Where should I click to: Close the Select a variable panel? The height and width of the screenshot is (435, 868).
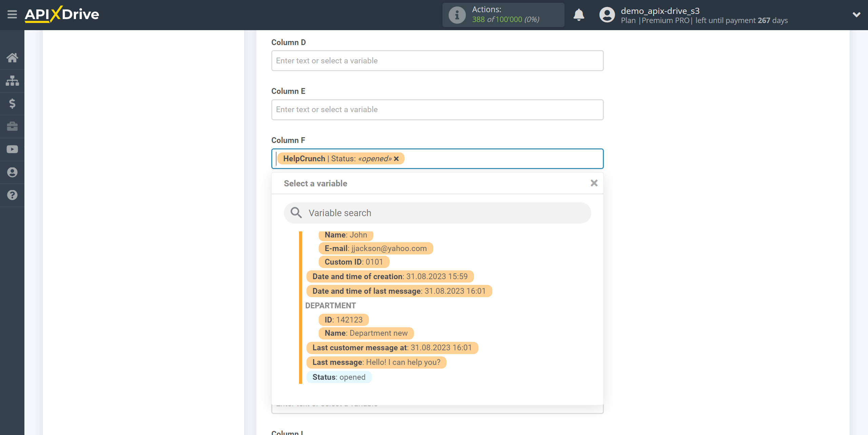coord(594,183)
